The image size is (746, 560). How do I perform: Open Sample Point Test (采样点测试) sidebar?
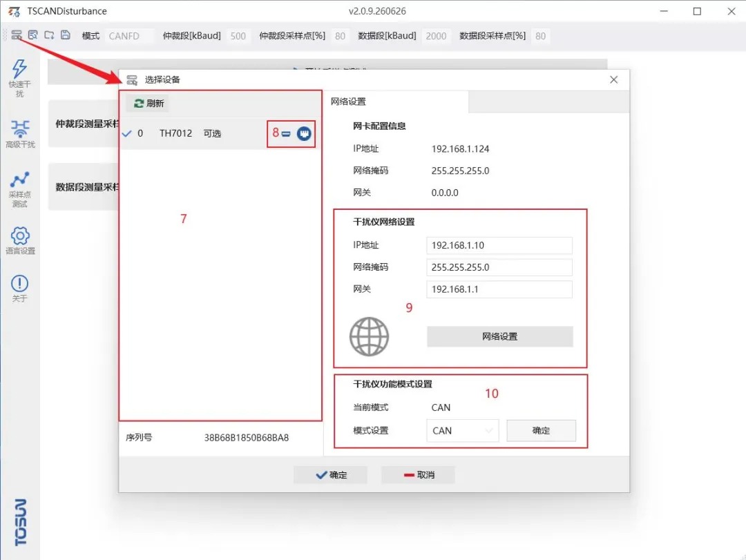click(20, 189)
